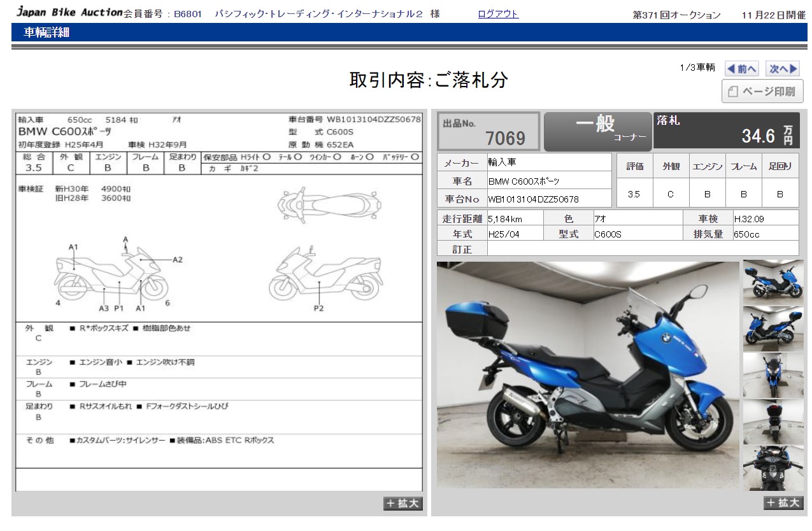Click the heading 取引内容:ご落札分

[429, 80]
